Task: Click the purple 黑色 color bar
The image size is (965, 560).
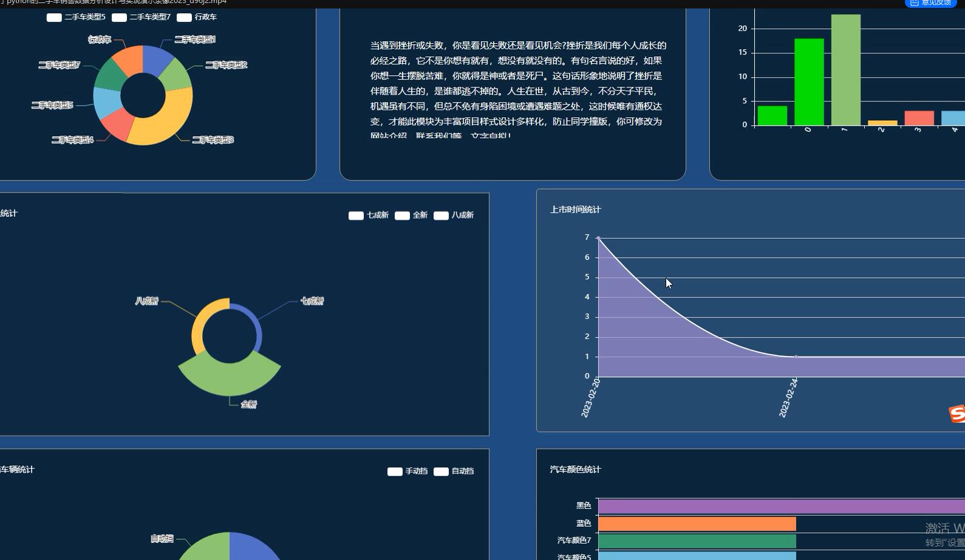Action: (x=782, y=507)
